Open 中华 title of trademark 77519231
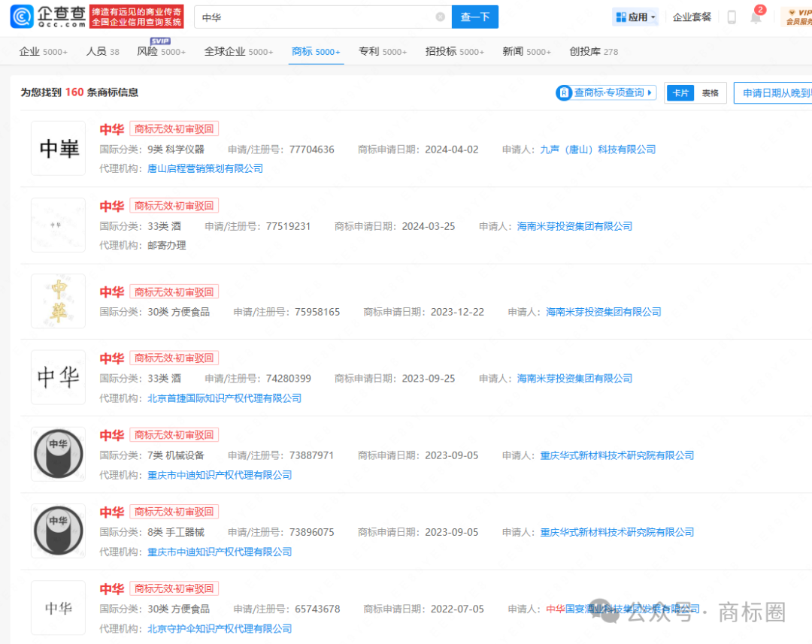This screenshot has height=644, width=812. (112, 206)
